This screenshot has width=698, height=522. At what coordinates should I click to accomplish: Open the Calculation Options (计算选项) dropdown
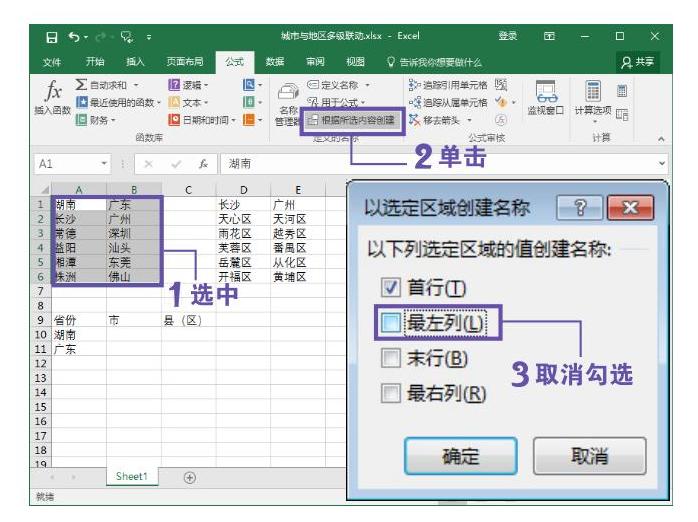click(x=593, y=102)
